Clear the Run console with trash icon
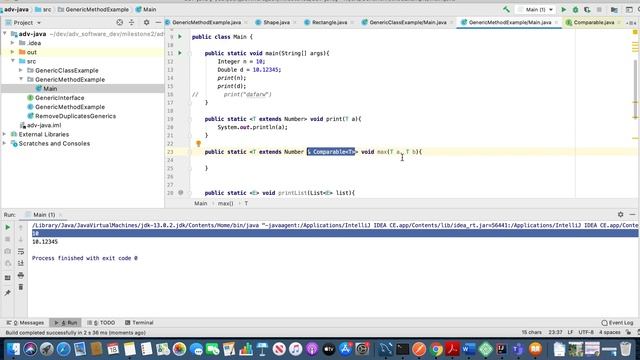The width and height of the screenshot is (640, 360). tap(21, 287)
